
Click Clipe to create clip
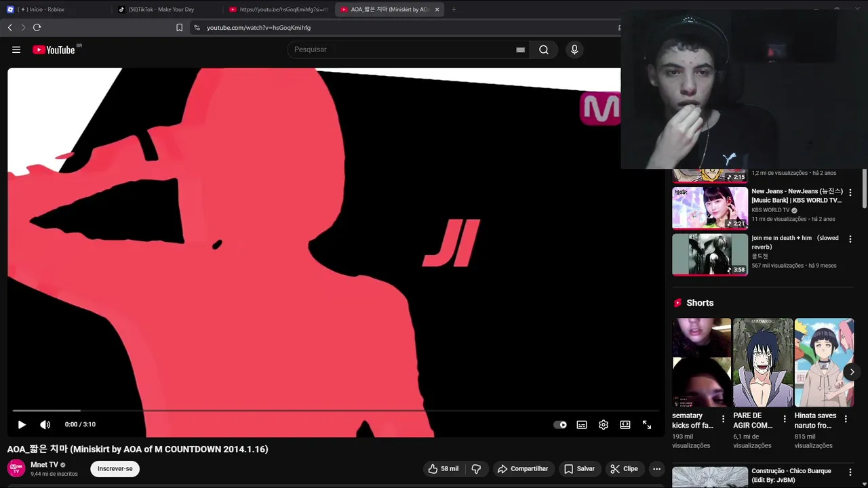(x=624, y=469)
